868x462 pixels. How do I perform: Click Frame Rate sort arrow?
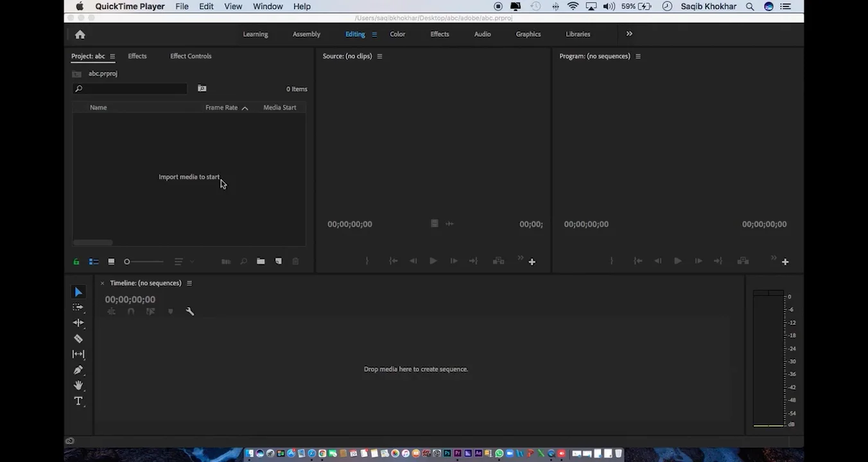[x=245, y=108]
